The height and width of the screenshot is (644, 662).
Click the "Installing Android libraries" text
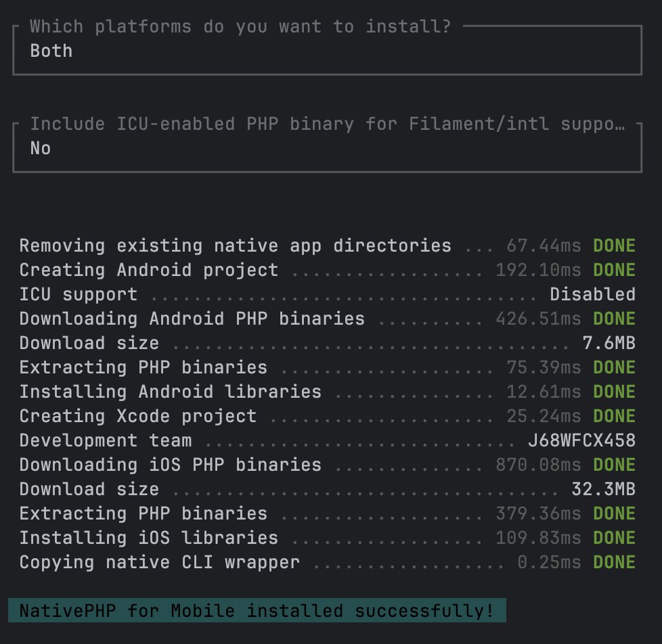(170, 392)
